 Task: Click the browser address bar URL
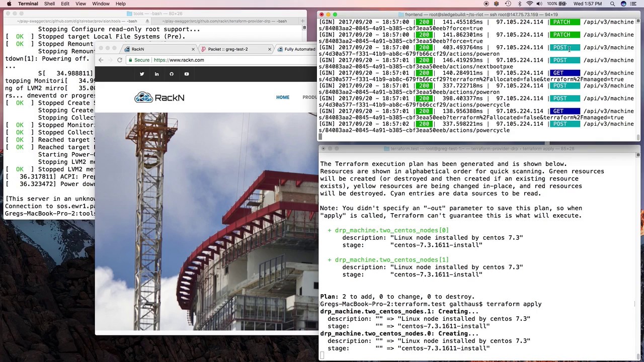pos(179,60)
